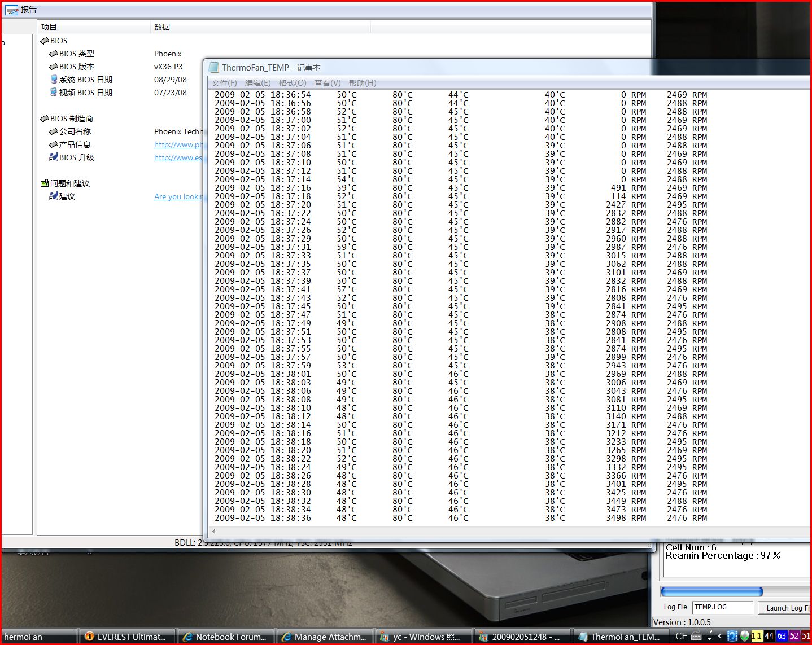The width and height of the screenshot is (812, 645).
Task: Switch to ThermoFan taskbar button
Action: click(x=38, y=637)
